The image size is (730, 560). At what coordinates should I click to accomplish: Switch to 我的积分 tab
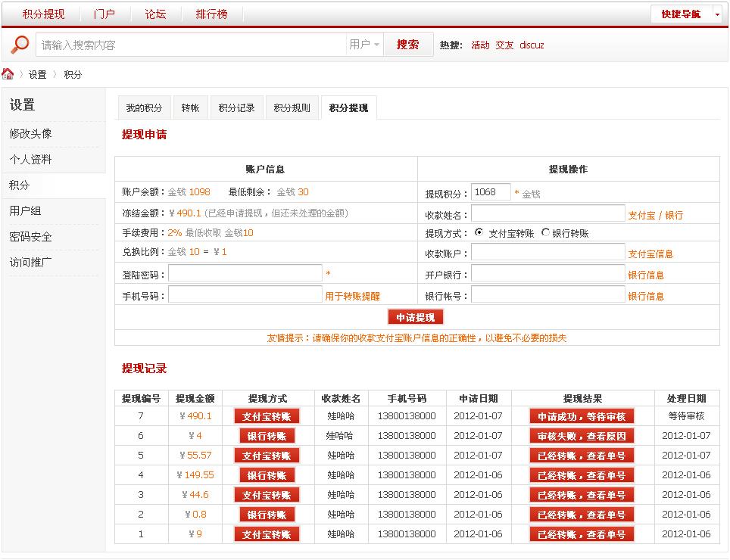(145, 108)
